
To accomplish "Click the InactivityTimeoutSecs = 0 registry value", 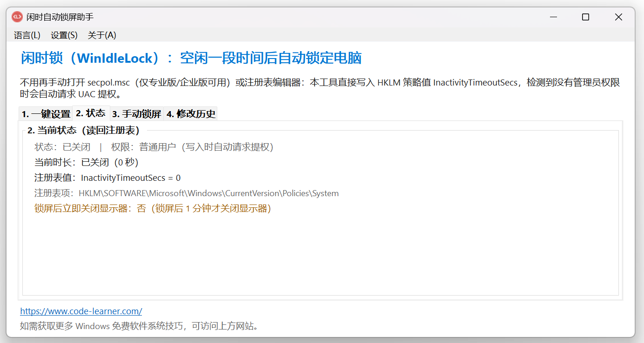I will [107, 178].
